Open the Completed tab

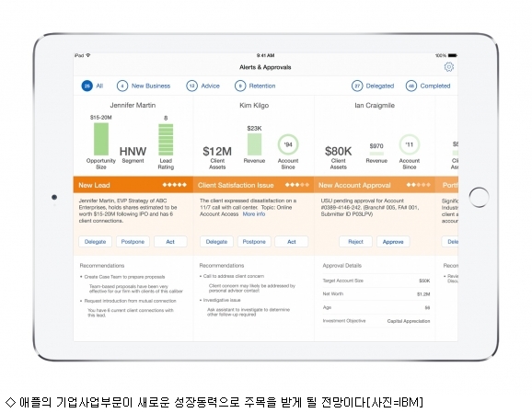[x=428, y=86]
